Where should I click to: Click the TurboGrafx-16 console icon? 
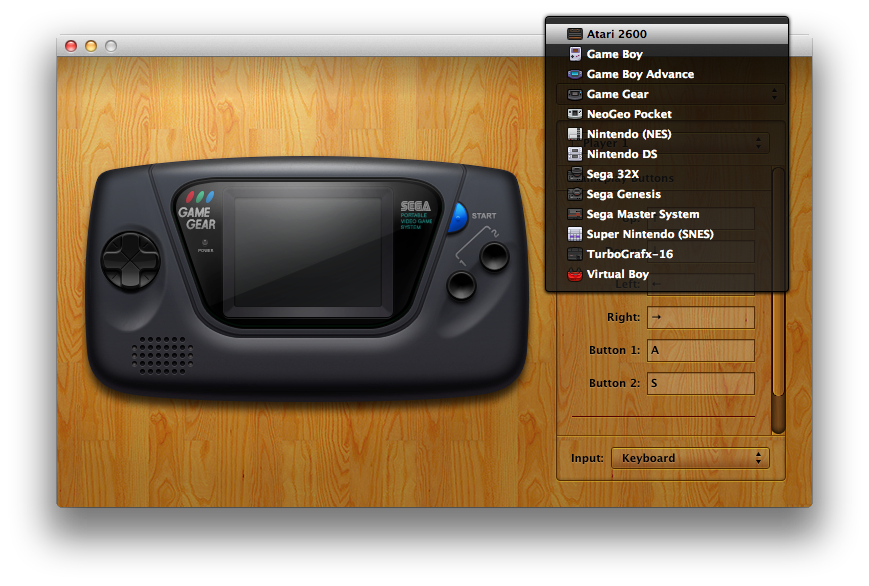575,253
